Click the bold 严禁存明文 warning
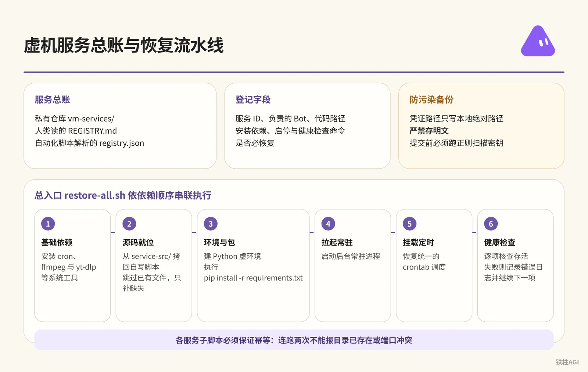588x372 pixels. coord(429,131)
